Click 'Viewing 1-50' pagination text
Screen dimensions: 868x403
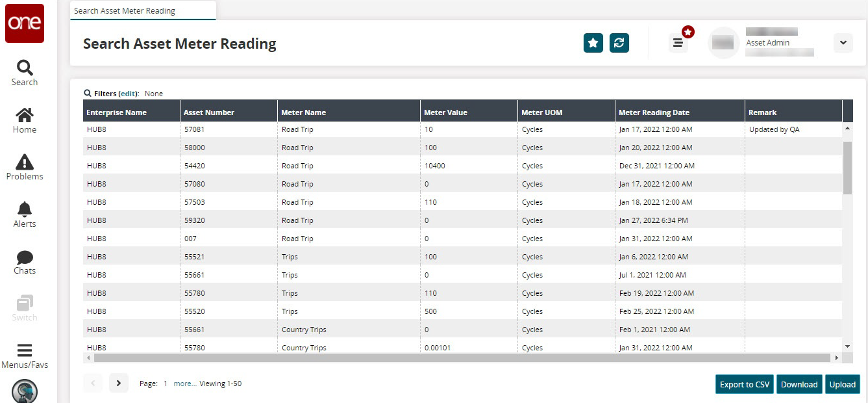220,384
